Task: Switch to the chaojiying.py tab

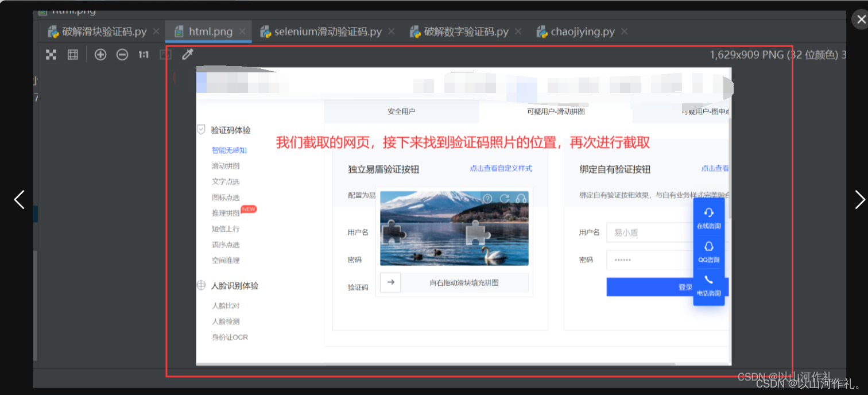Action: pos(582,32)
